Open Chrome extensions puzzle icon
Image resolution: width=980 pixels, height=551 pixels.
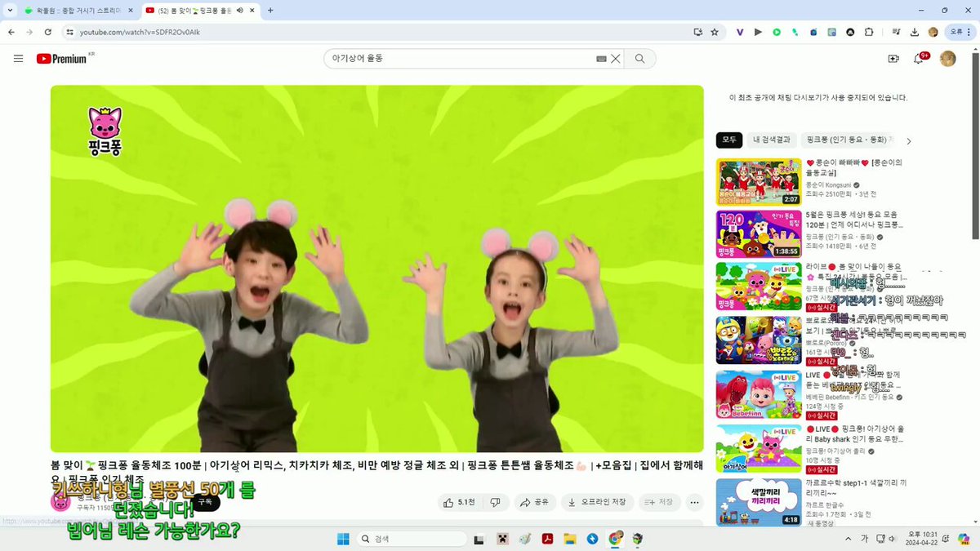[x=868, y=32]
